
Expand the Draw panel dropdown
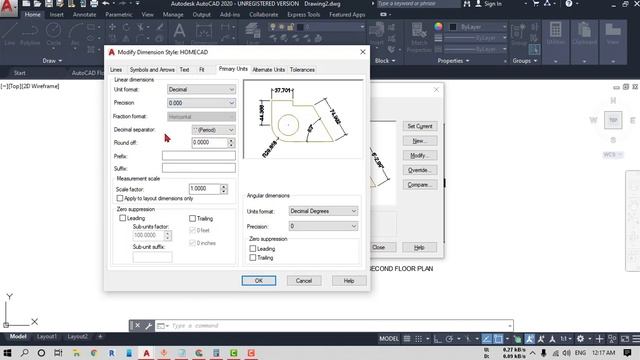point(52,60)
